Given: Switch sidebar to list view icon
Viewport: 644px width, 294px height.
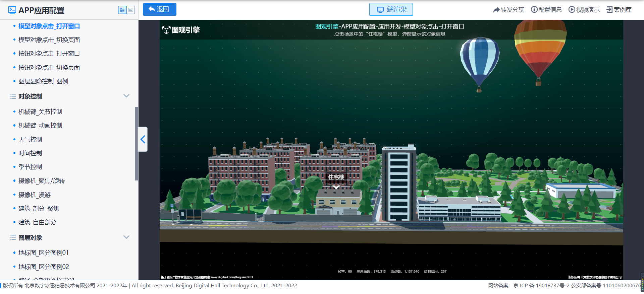Looking at the screenshot, I should tap(122, 10).
